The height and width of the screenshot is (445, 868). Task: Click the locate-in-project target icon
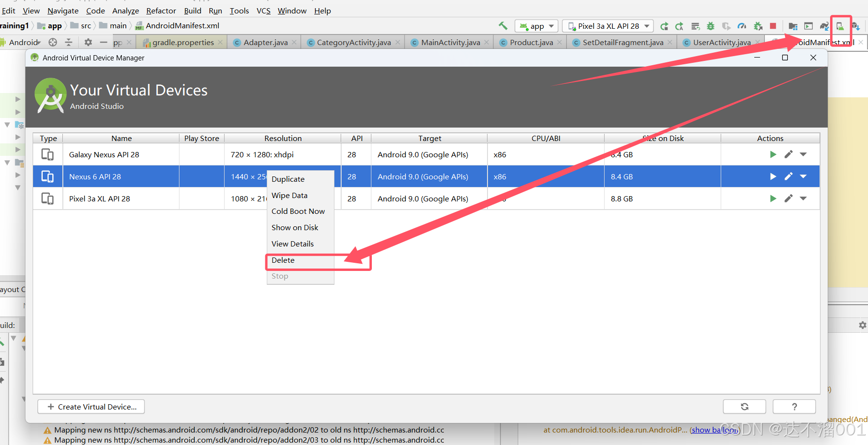pyautogui.click(x=53, y=42)
